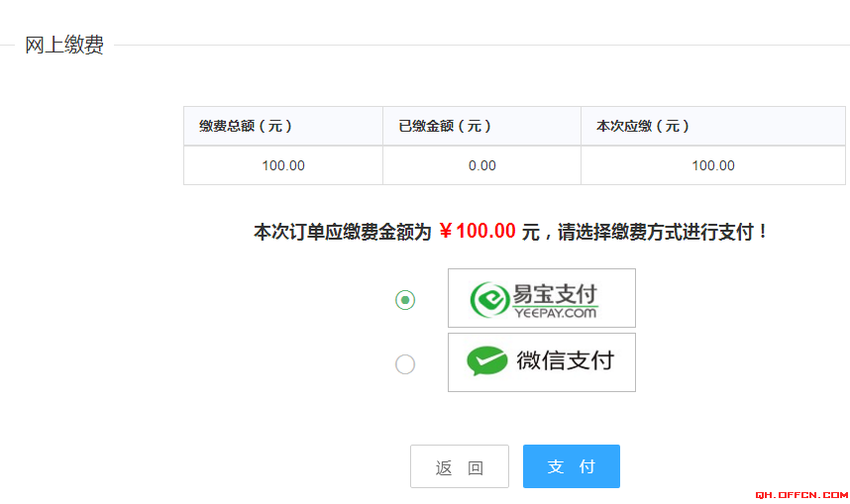Click the YEEPAY.COM text under the logo
This screenshot has height=504, width=850.
555,313
